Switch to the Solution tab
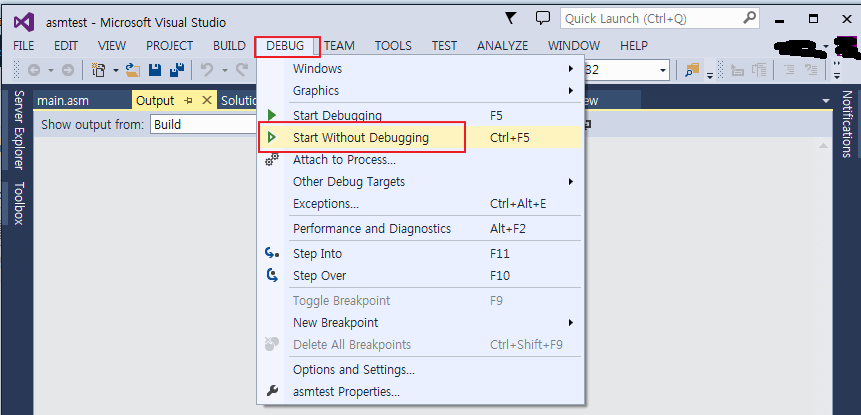Image resolution: width=861 pixels, height=415 pixels. click(x=238, y=100)
